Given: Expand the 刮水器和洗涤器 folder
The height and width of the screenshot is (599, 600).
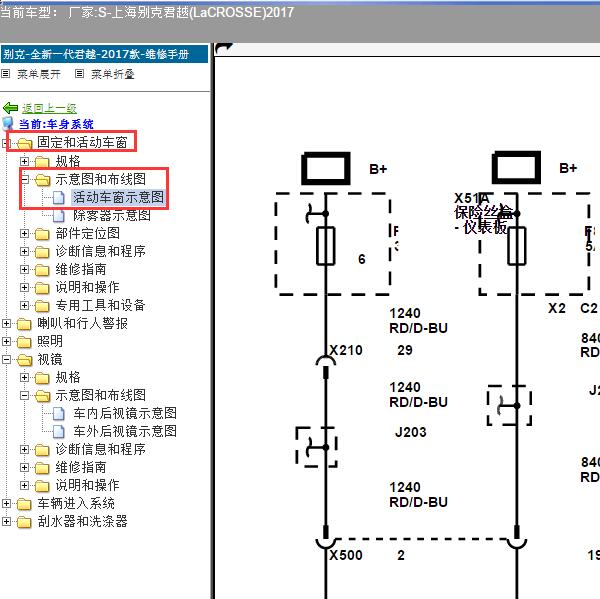Looking at the screenshot, I should click(x=7, y=521).
